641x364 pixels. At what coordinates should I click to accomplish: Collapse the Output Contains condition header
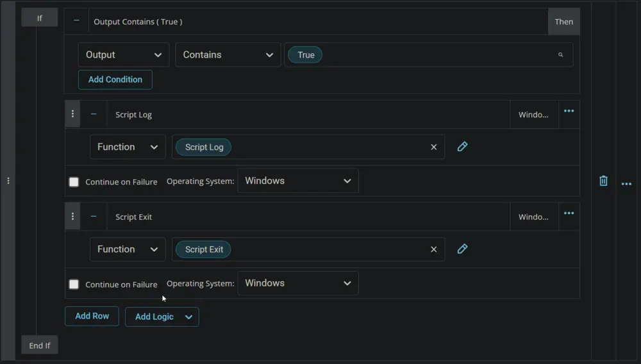(76, 21)
